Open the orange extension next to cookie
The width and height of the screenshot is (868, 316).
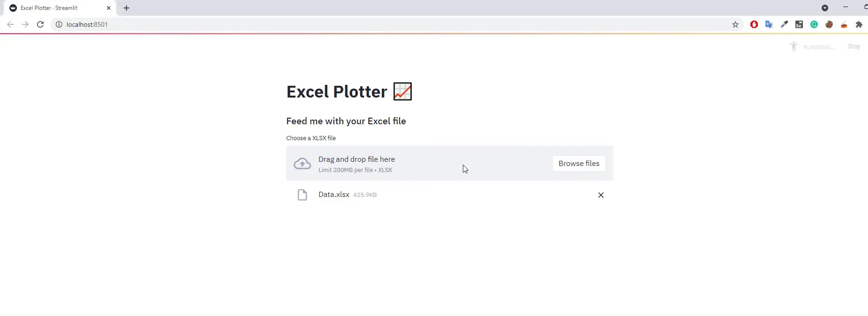click(x=844, y=24)
